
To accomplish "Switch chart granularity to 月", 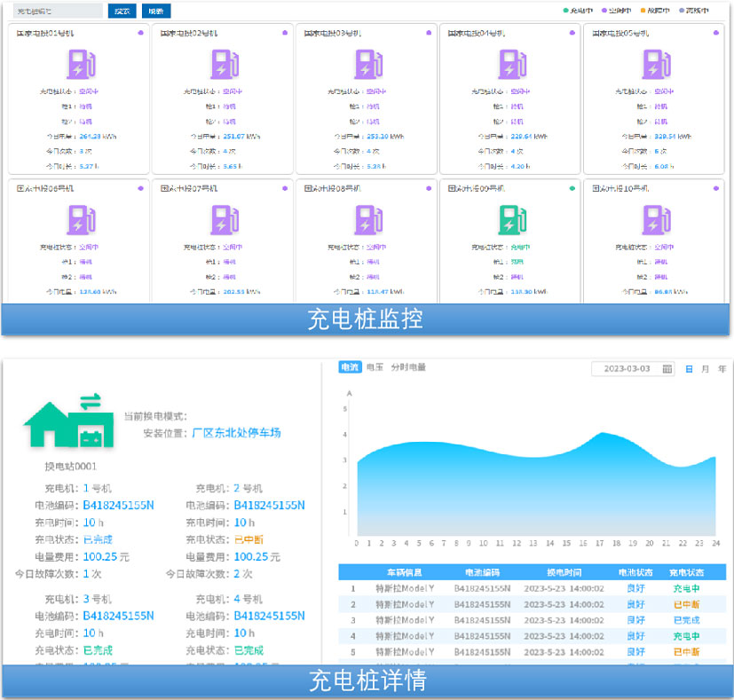I will (705, 368).
